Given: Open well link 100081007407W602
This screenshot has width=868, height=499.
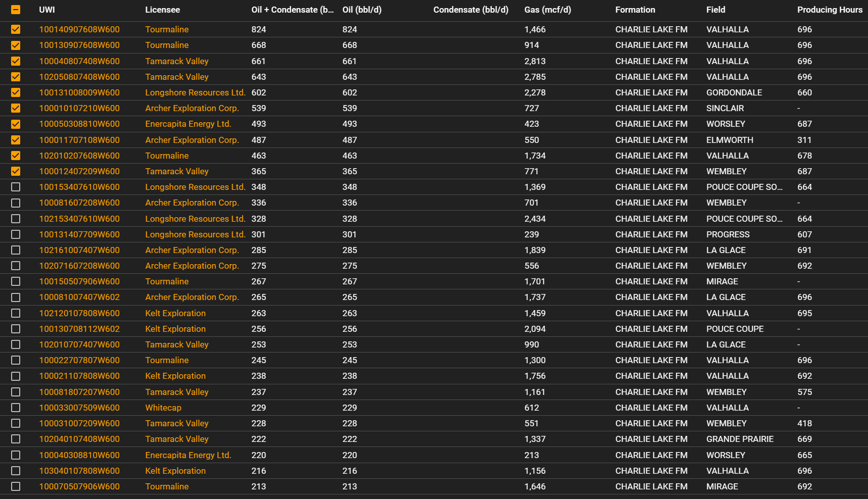Looking at the screenshot, I should [79, 297].
